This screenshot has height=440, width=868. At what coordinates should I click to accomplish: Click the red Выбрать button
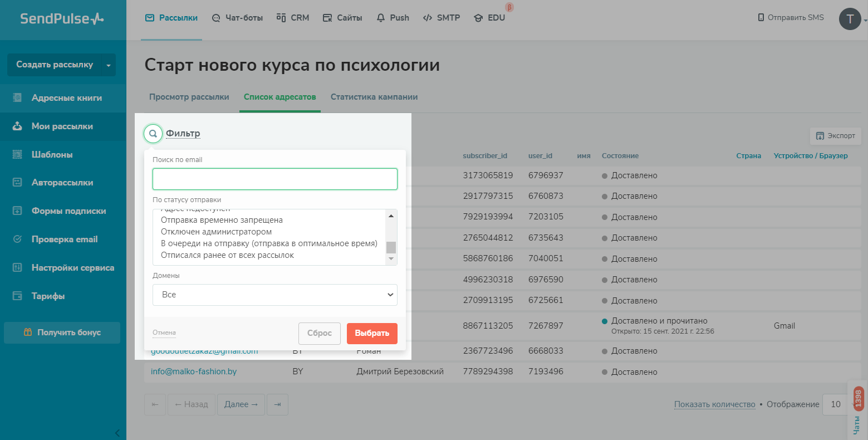click(372, 333)
